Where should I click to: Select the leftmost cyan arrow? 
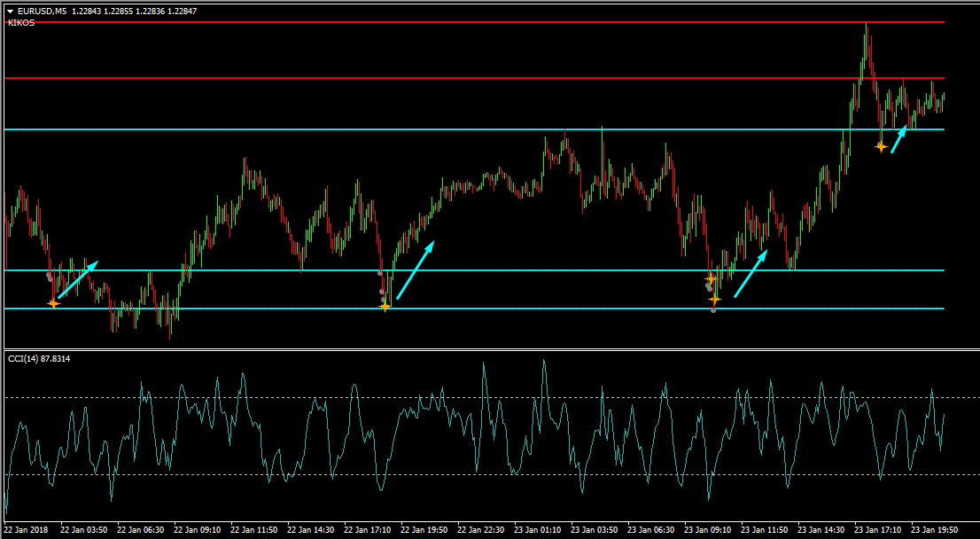78,279
